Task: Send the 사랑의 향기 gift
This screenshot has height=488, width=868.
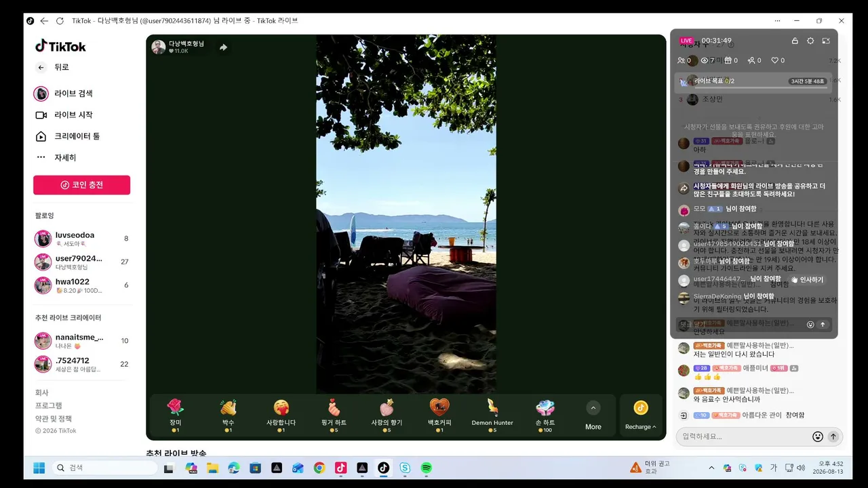Action: coord(387,415)
